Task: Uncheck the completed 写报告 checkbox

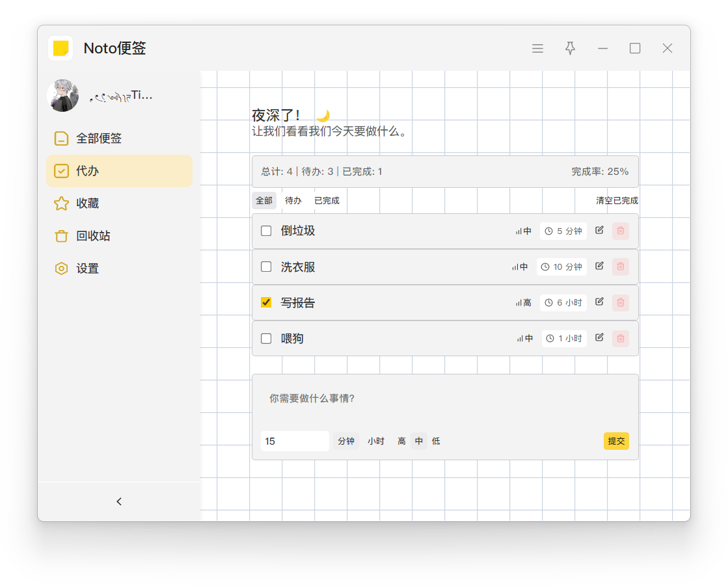Action: 266,302
